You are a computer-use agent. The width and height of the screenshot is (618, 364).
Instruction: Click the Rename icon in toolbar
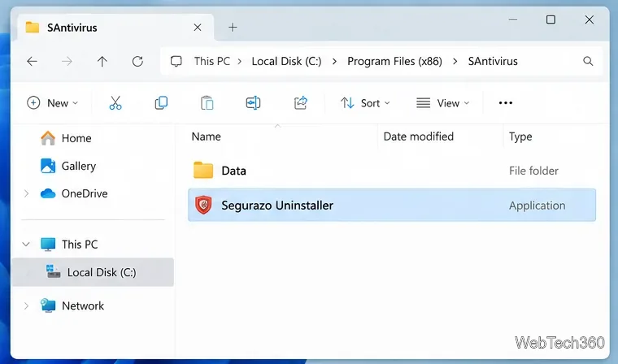tap(253, 103)
